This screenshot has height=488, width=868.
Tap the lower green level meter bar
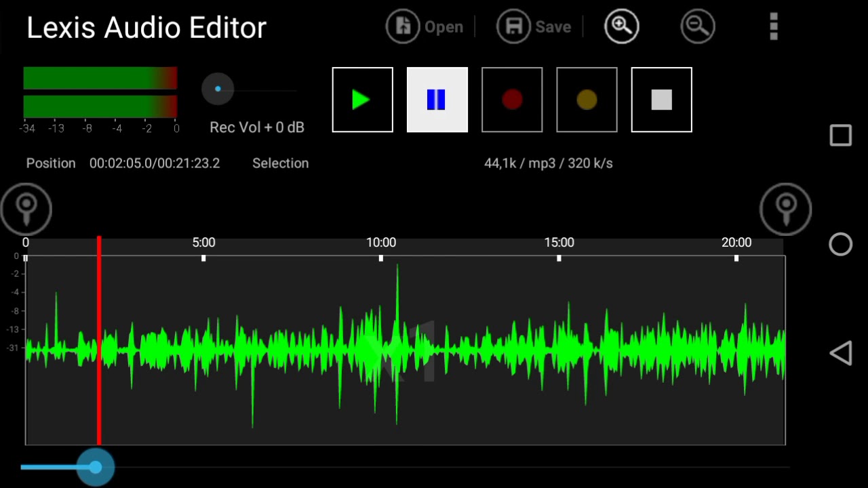click(100, 106)
